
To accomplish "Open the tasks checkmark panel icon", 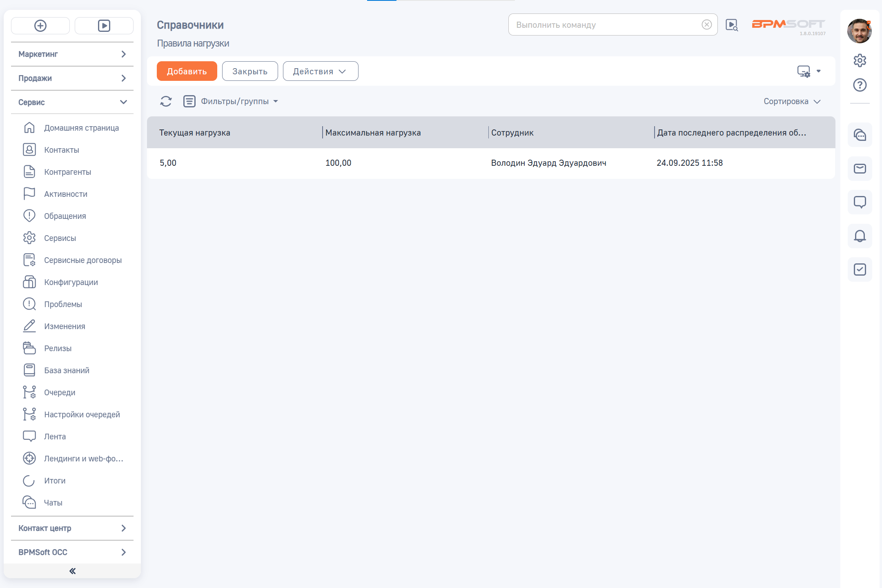I will pos(860,269).
